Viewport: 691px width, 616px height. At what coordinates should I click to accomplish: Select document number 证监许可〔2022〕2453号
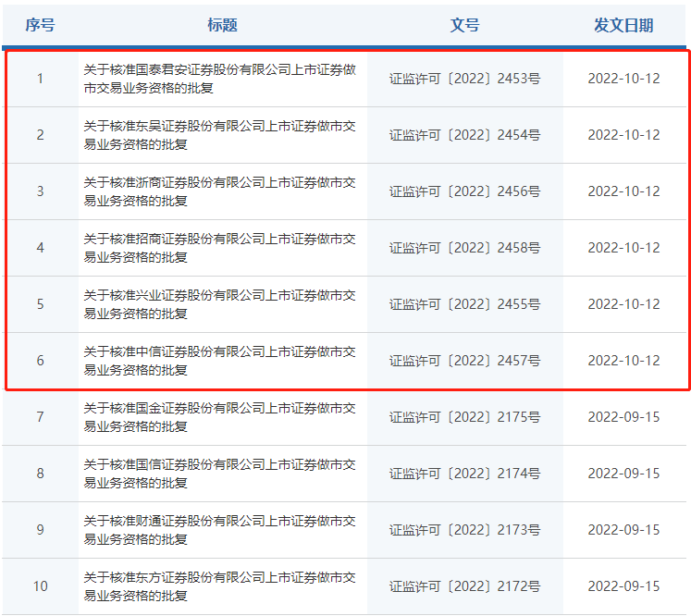465,79
